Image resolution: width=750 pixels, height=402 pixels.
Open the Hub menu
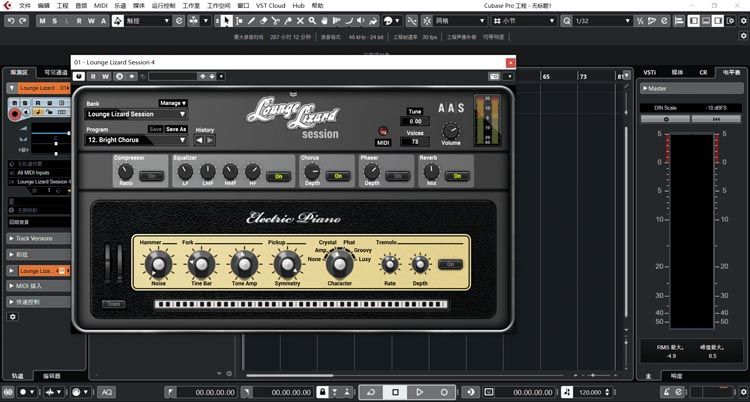pyautogui.click(x=298, y=6)
